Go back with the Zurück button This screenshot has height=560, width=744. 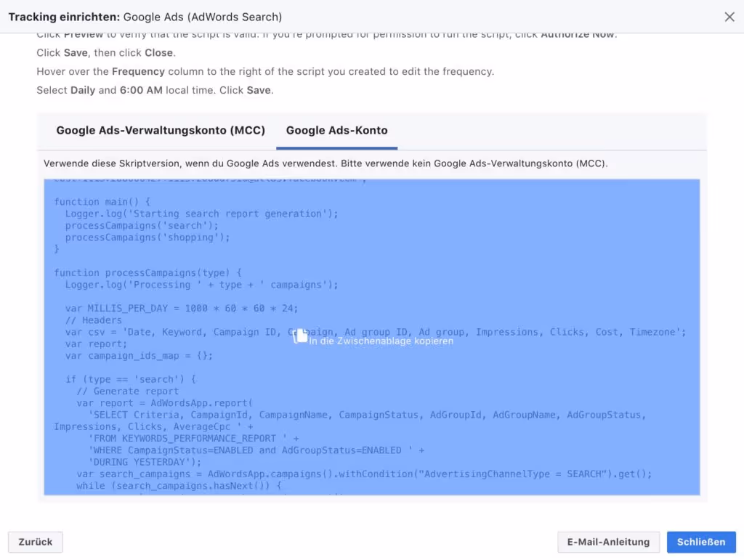coord(36,542)
